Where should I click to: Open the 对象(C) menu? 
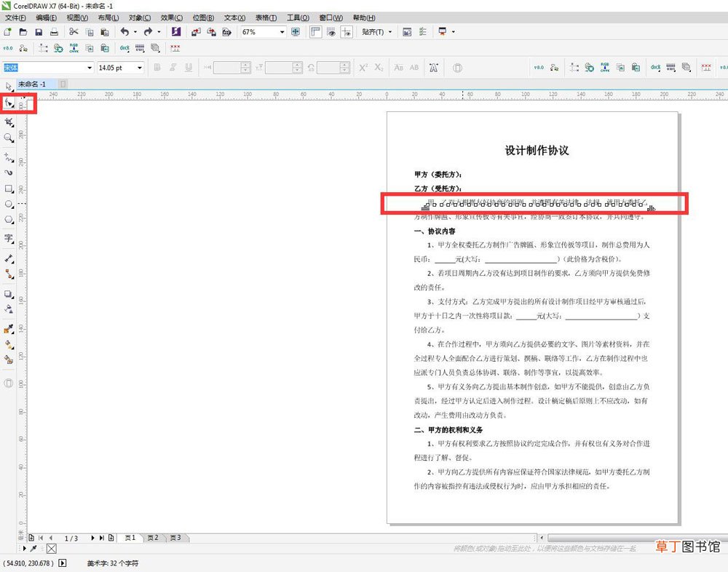140,17
